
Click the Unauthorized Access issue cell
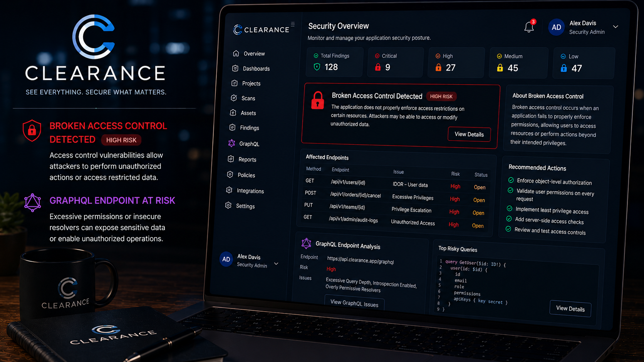coord(413,222)
